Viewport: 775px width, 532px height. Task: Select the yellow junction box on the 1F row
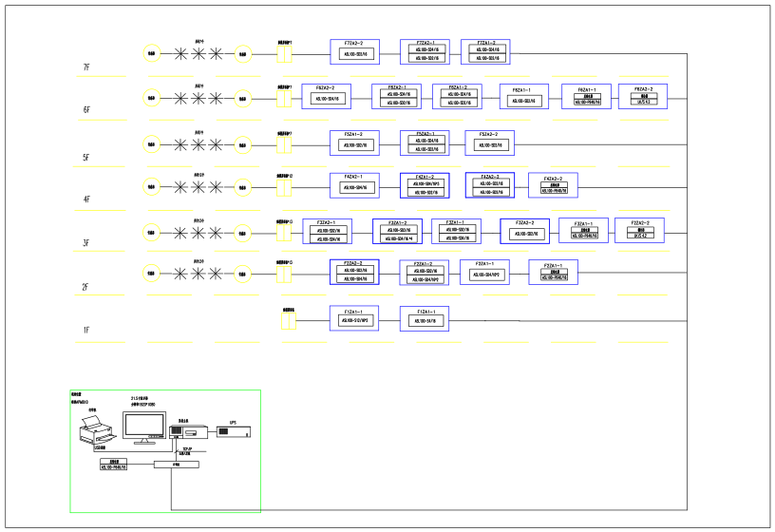click(x=289, y=321)
